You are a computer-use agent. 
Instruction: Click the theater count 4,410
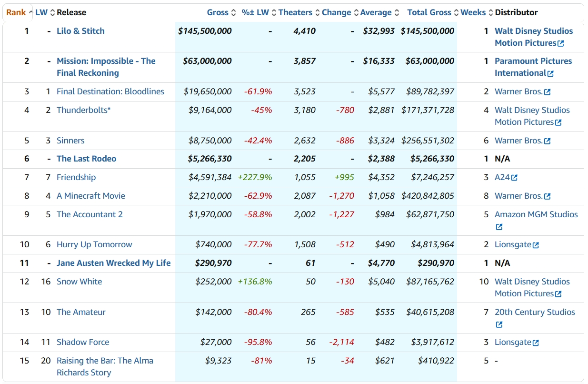pyautogui.click(x=305, y=31)
